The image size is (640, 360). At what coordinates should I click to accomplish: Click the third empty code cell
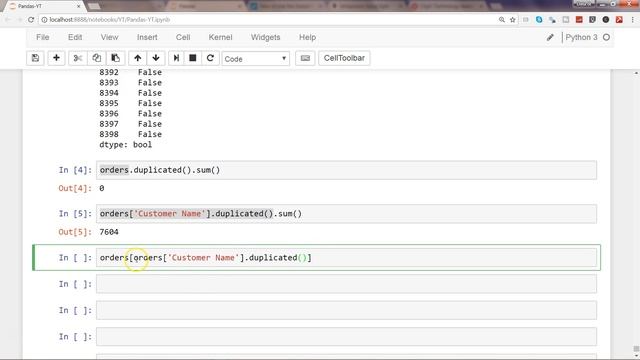point(346,337)
